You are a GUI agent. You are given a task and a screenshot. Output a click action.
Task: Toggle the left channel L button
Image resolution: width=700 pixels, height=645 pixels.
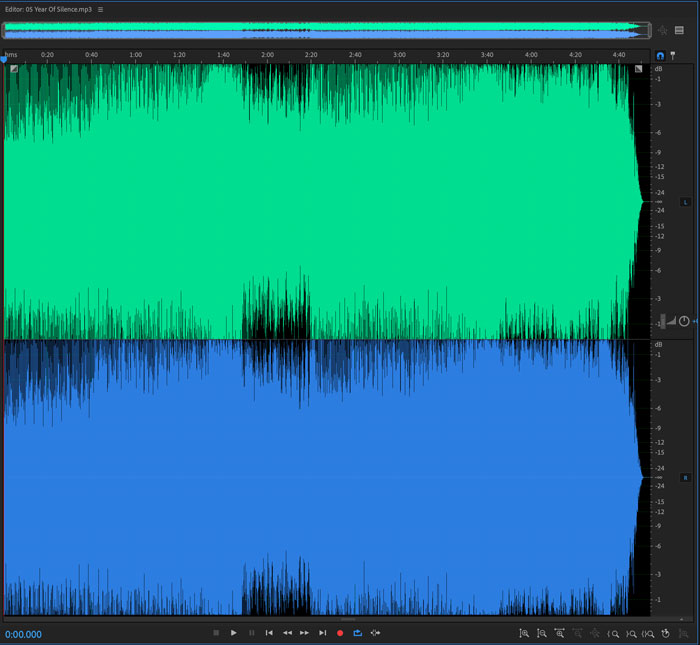click(685, 202)
